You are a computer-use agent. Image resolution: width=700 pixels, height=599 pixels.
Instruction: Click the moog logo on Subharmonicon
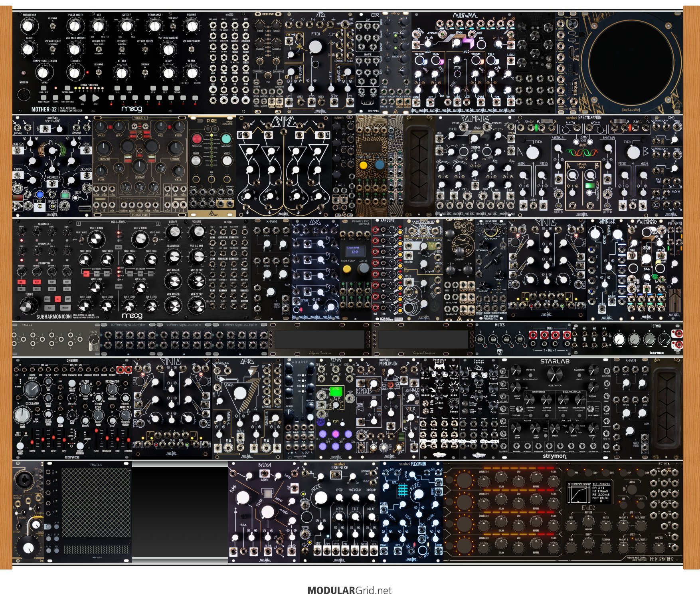[x=133, y=315]
